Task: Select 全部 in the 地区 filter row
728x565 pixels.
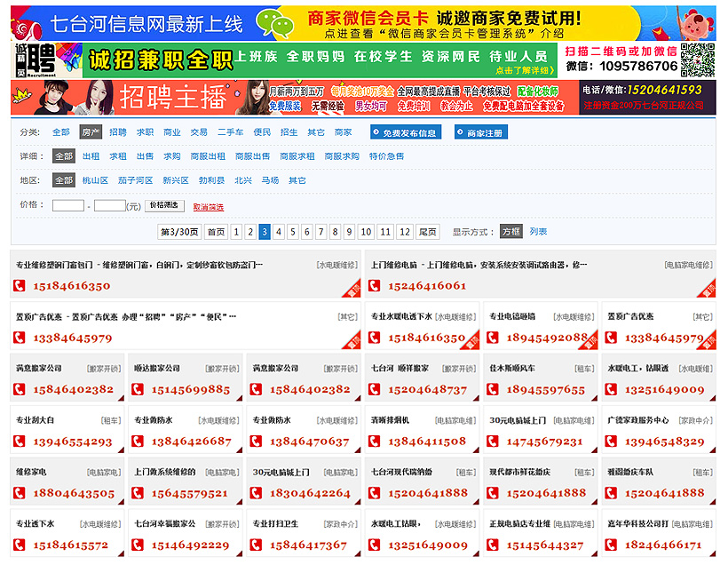Action: coord(64,180)
